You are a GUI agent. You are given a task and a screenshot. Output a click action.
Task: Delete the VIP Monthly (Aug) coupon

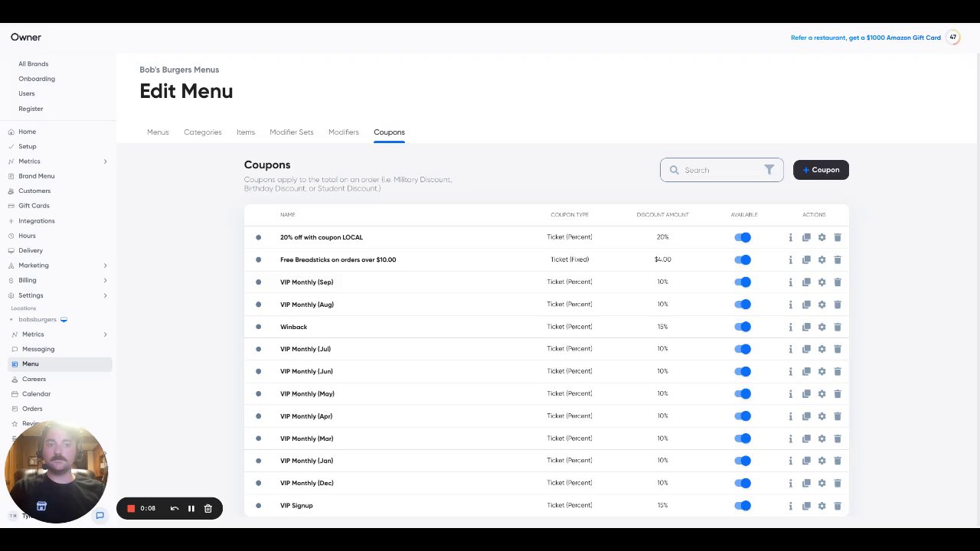pos(838,305)
